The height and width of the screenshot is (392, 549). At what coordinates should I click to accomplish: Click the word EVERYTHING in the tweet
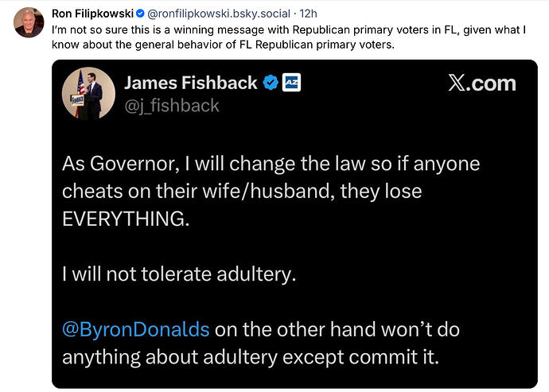[x=126, y=219]
